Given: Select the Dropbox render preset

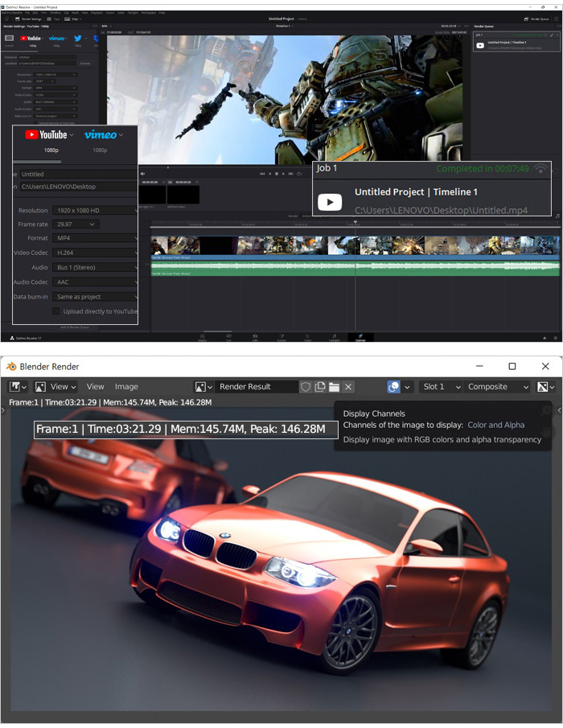Looking at the screenshot, I should click(96, 39).
